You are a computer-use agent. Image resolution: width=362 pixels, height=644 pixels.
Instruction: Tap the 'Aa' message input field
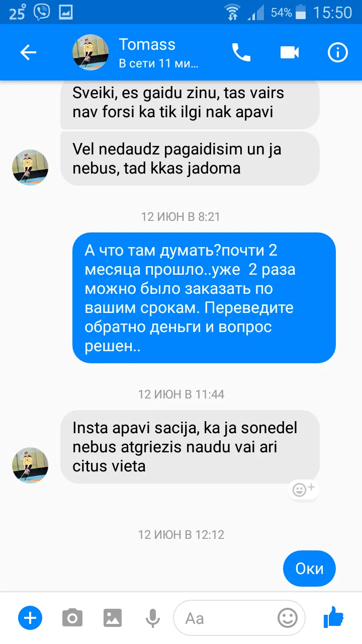[x=239, y=618]
